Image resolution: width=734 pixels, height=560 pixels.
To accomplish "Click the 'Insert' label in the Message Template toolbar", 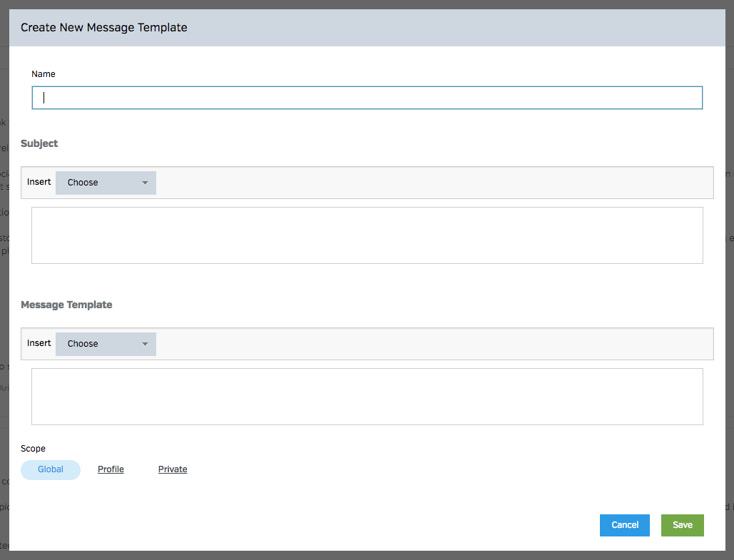I will (x=39, y=343).
